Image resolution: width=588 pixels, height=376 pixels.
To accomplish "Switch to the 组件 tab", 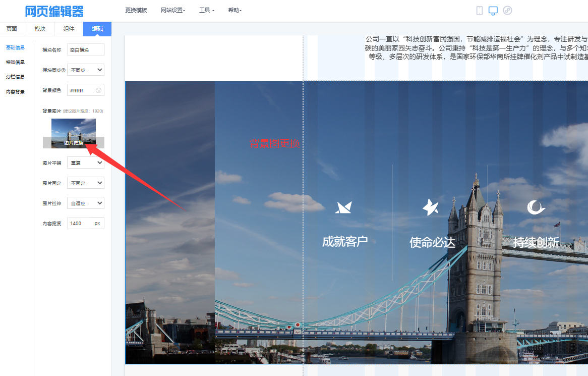I will [x=69, y=29].
